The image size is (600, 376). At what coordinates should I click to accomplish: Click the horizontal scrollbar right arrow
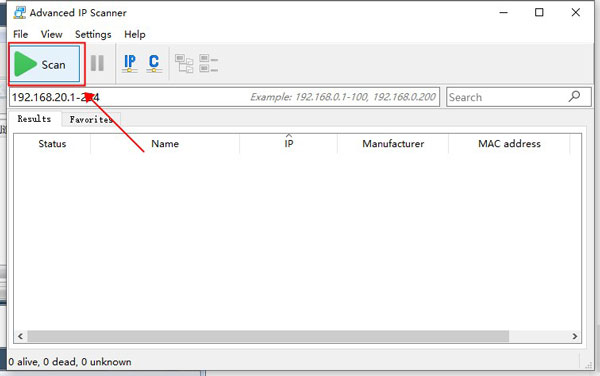coord(575,336)
